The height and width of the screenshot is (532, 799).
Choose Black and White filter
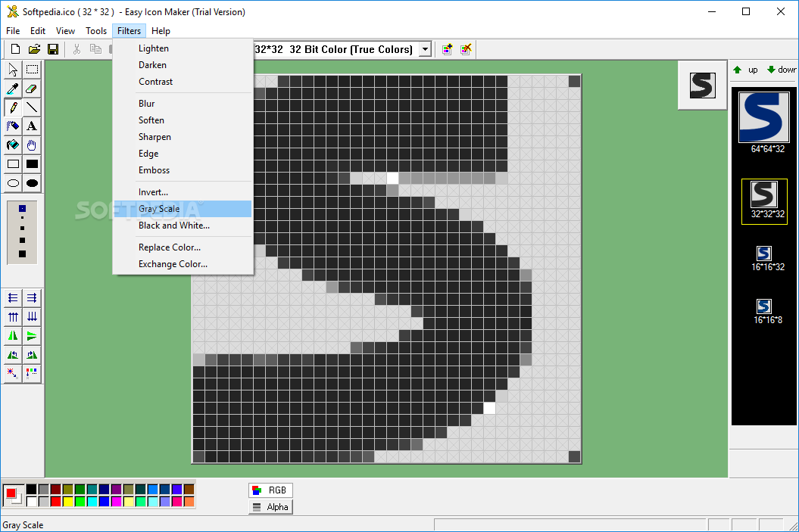tap(183, 226)
